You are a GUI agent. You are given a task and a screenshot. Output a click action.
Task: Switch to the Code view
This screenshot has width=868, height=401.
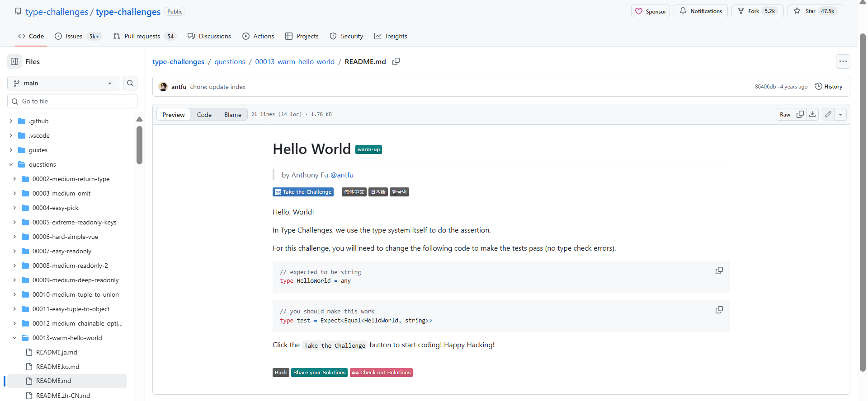point(204,115)
